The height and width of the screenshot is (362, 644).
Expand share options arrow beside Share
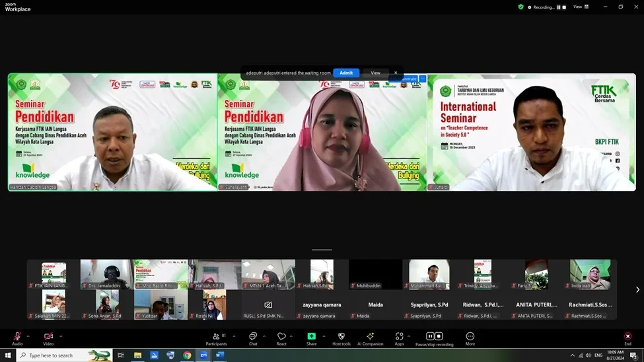(324, 336)
